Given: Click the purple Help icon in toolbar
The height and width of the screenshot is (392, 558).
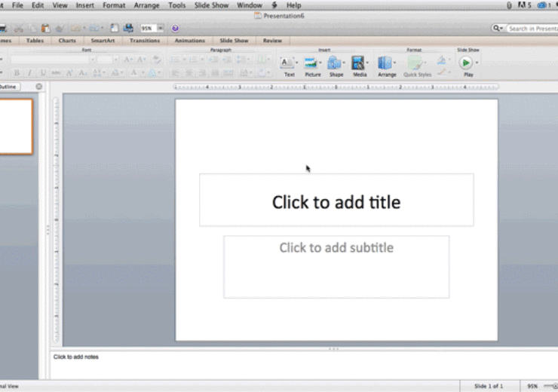Looking at the screenshot, I should point(175,28).
